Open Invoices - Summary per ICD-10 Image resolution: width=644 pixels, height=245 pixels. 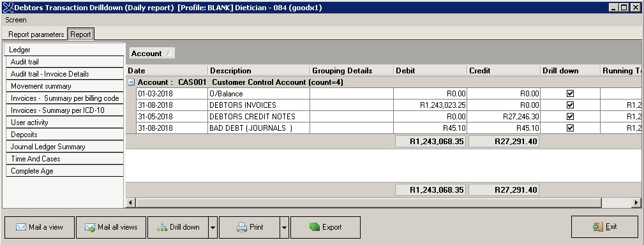click(x=64, y=110)
